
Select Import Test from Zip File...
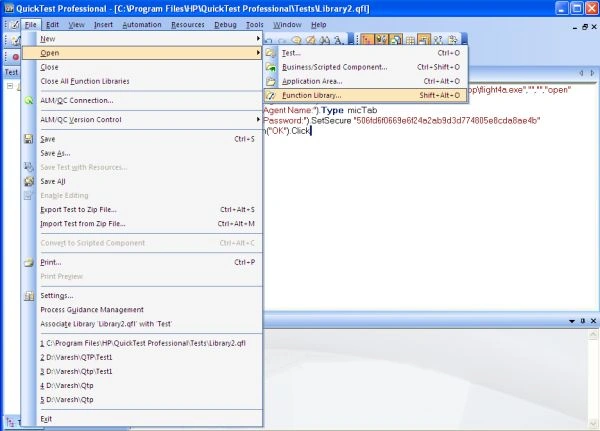coord(142,224)
